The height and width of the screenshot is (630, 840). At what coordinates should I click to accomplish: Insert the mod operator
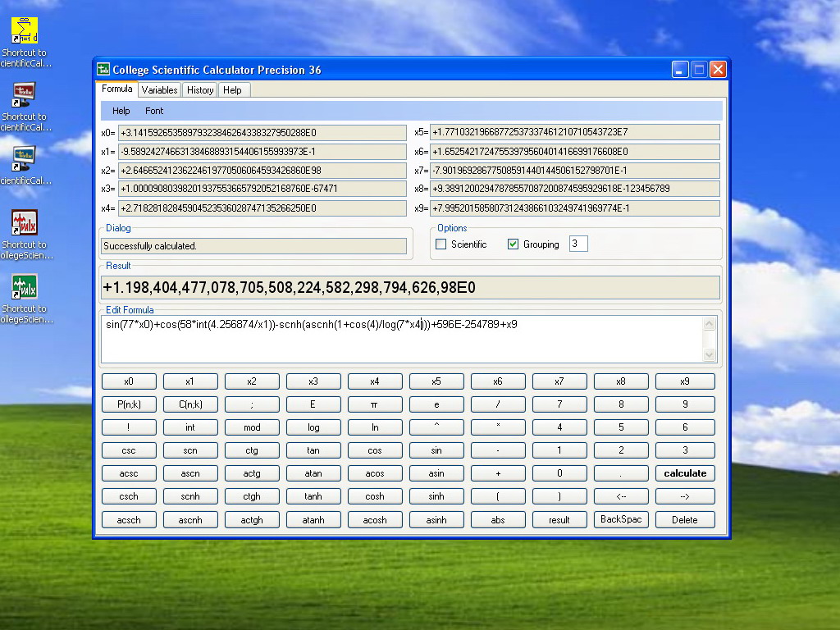pyautogui.click(x=252, y=427)
